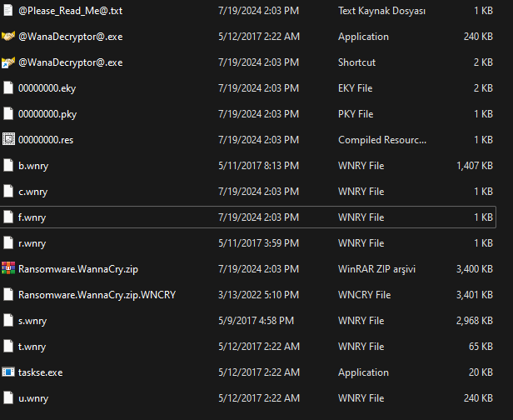Viewport: 513px width, 420px height.
Task: Click the @WanaDecryptor@.exe application handshake icon
Action: [x=8, y=37]
